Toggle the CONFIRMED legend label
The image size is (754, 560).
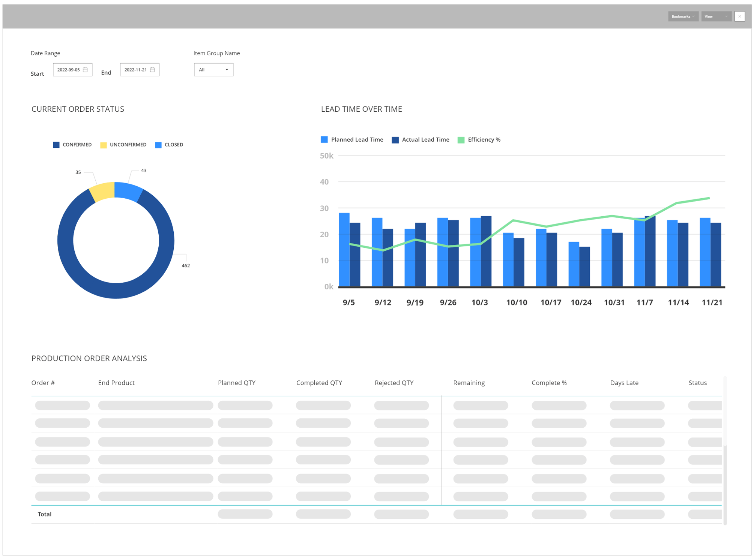77,145
